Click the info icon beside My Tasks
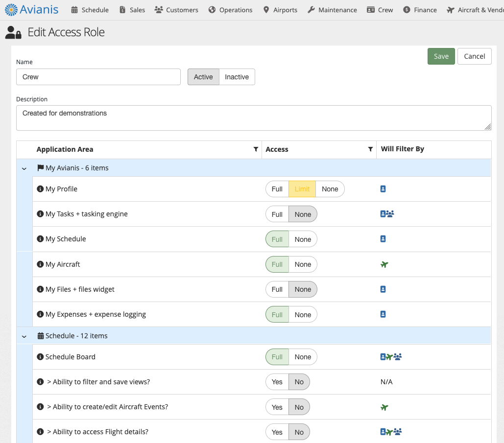The height and width of the screenshot is (443, 504). pos(40,214)
